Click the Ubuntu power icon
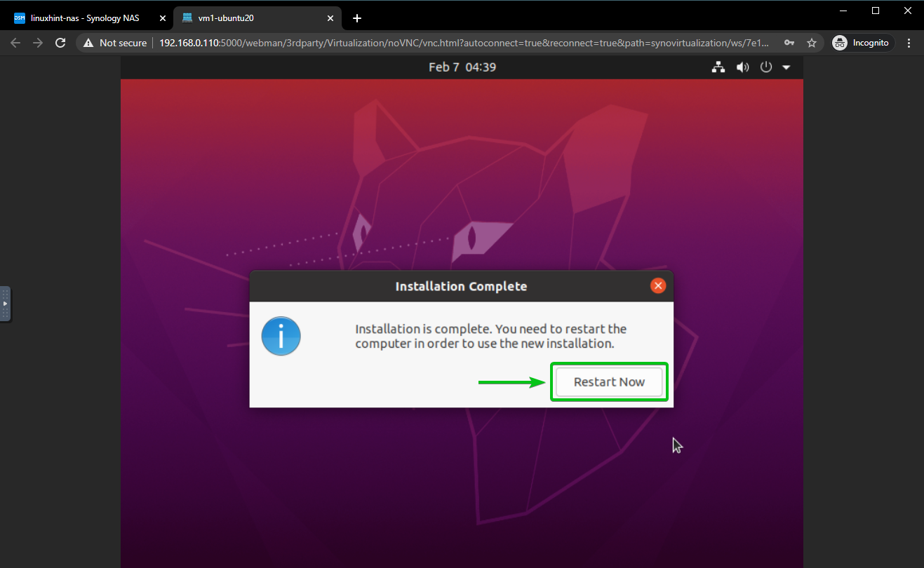924x568 pixels. (766, 67)
